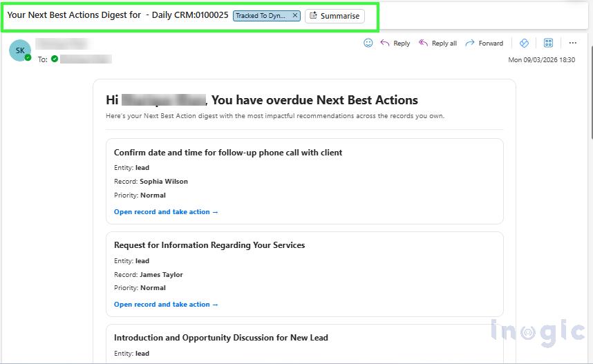
Task: Forward the Next Best Actions email
Action: [x=484, y=43]
